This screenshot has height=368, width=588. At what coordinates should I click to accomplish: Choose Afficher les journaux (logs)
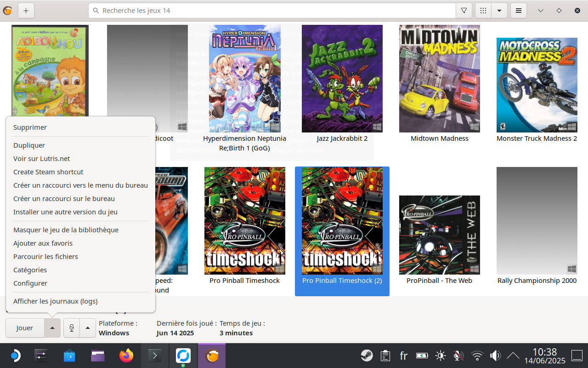(80, 301)
